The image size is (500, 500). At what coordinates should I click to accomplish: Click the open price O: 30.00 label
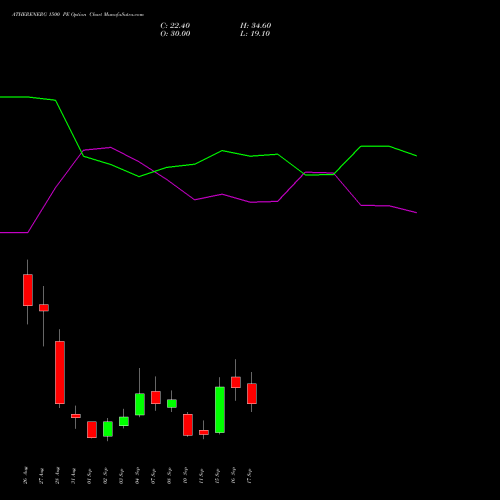pyautogui.click(x=175, y=34)
